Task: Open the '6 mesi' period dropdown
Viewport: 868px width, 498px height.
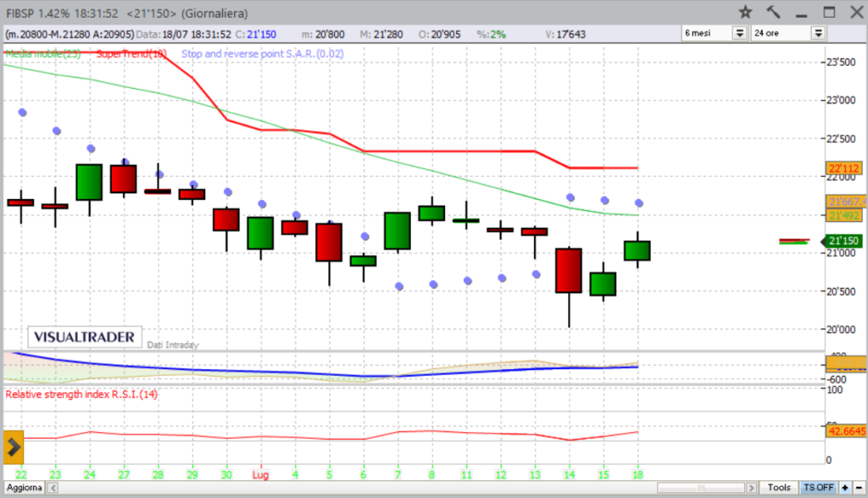Action: [x=738, y=33]
